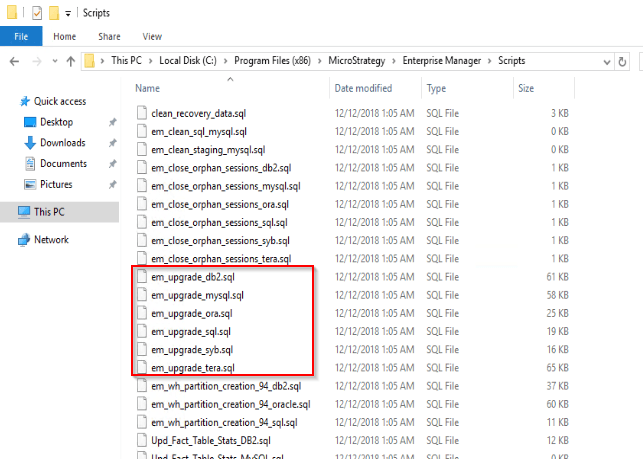This screenshot has height=459, width=643.
Task: Click the New Folder quick access icon
Action: (x=54, y=13)
